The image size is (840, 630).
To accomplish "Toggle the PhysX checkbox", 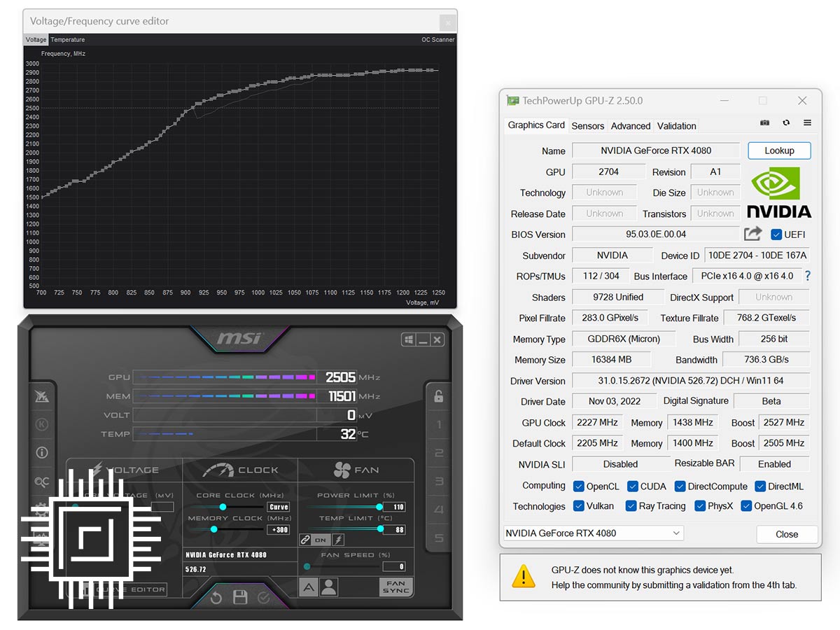I will point(700,505).
